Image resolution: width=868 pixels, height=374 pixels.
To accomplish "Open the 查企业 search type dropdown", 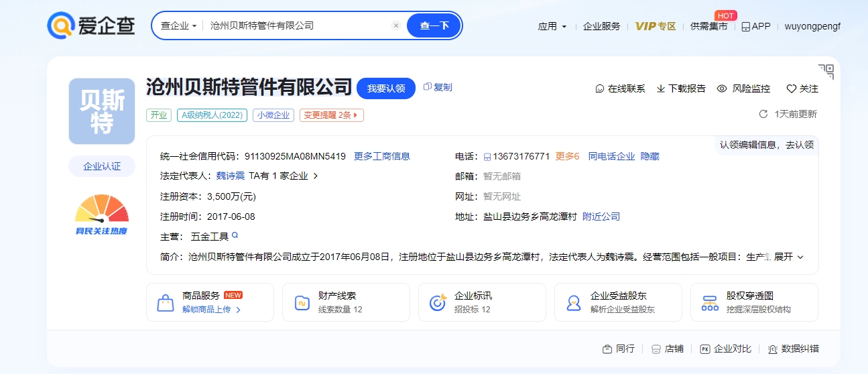I will [178, 25].
